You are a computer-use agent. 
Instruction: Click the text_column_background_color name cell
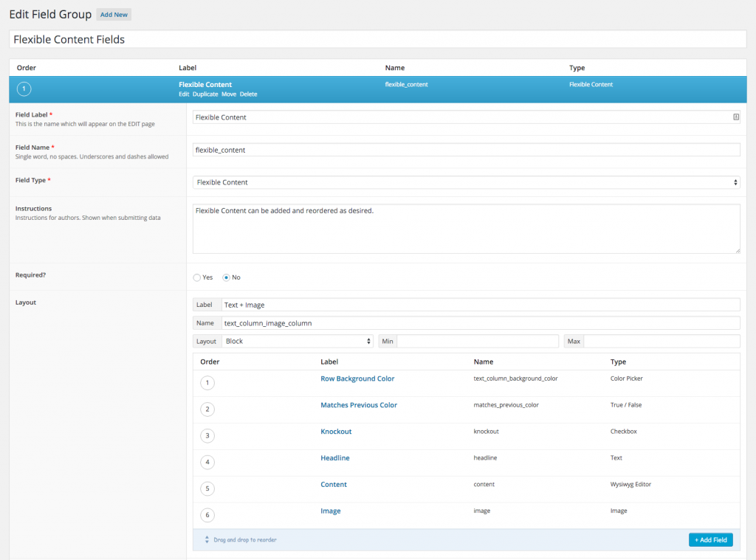click(515, 378)
